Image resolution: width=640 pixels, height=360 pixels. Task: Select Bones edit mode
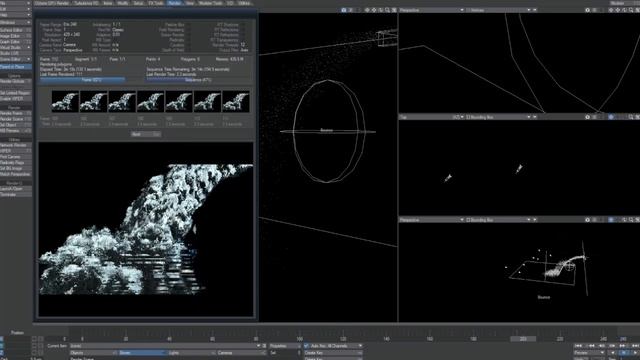tap(142, 353)
